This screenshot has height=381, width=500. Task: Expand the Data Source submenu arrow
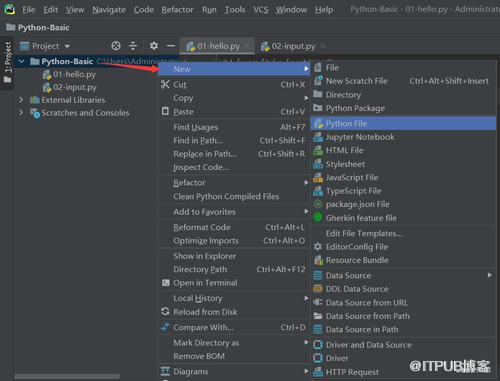[x=490, y=275]
